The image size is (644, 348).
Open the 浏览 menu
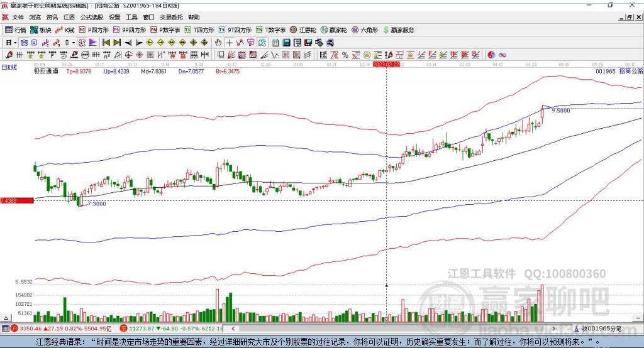35,17
